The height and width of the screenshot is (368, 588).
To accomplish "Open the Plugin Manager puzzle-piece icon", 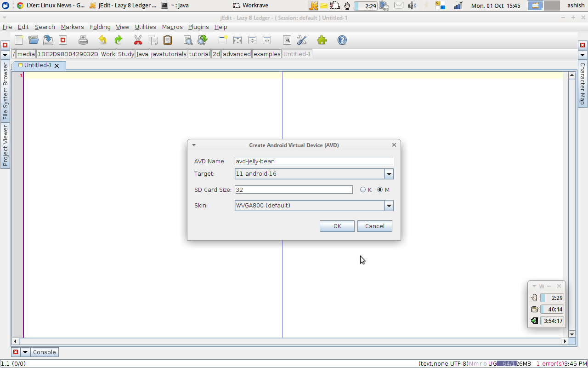I will coord(322,40).
